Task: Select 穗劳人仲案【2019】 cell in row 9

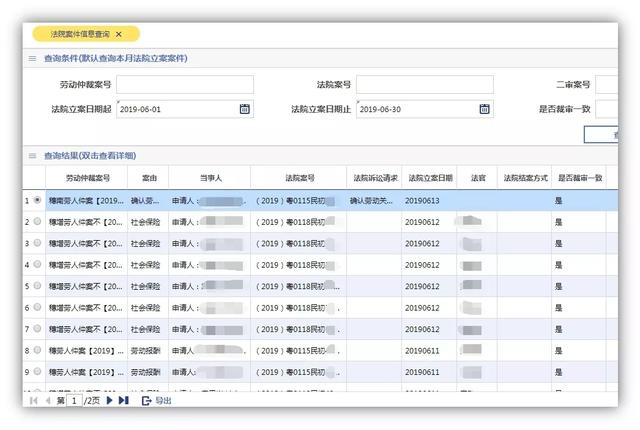Action: coord(86,372)
